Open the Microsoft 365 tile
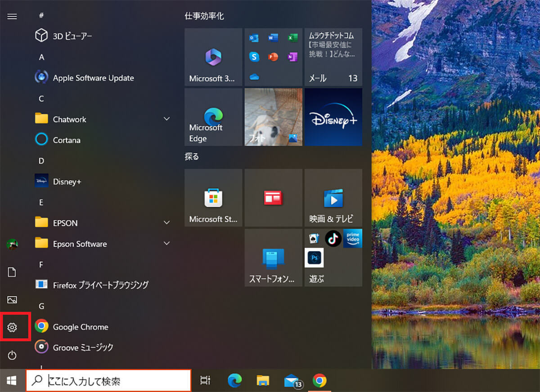 click(213, 57)
